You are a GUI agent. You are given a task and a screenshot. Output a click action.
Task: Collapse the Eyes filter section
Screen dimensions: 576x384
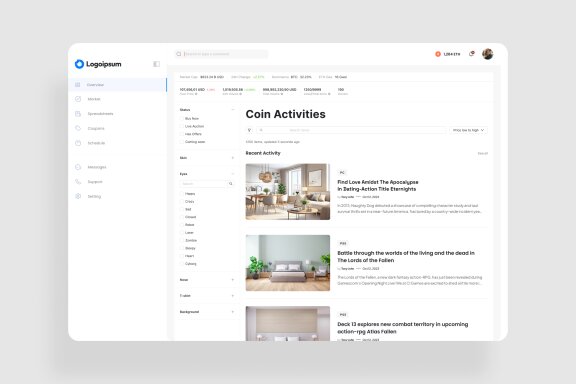233,174
